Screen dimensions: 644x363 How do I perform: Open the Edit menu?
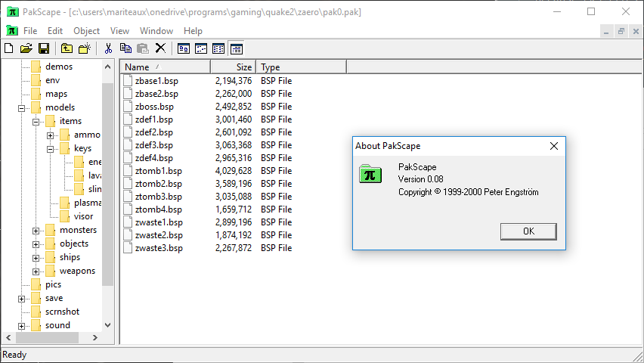pos(55,31)
